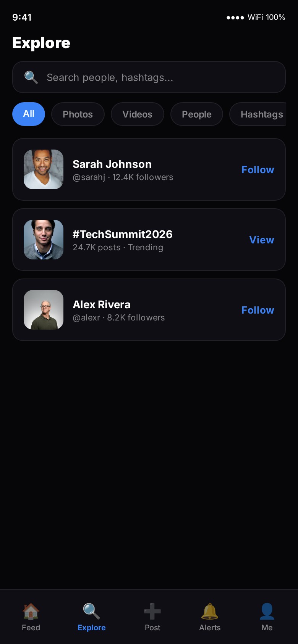Open Sarah Johnson's profile photo

(44, 169)
